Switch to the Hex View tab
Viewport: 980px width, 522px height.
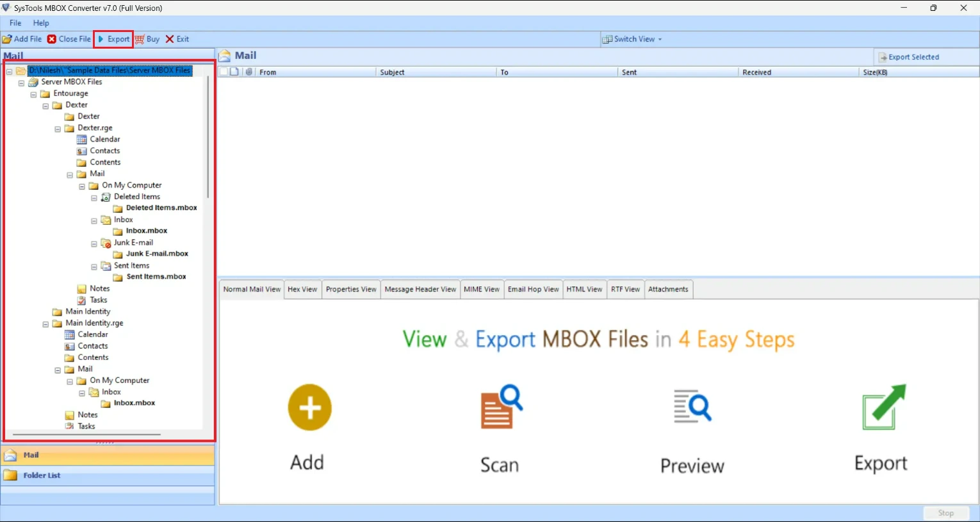coord(302,290)
